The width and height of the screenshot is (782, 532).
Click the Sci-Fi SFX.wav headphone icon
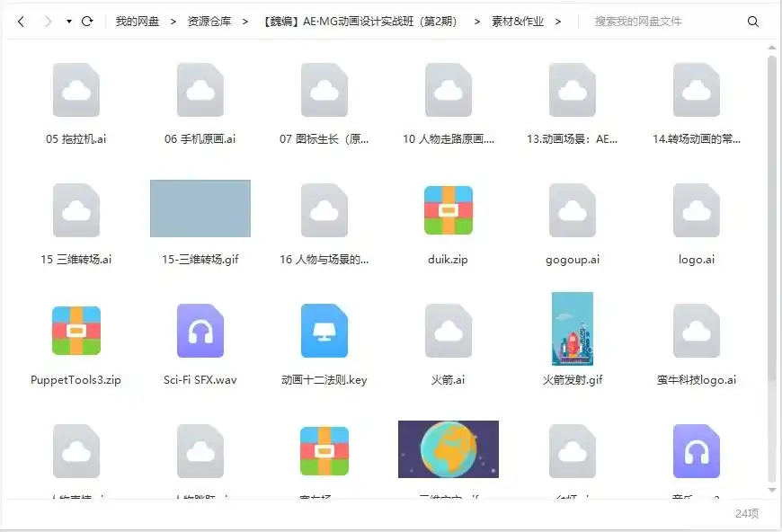pyautogui.click(x=200, y=330)
